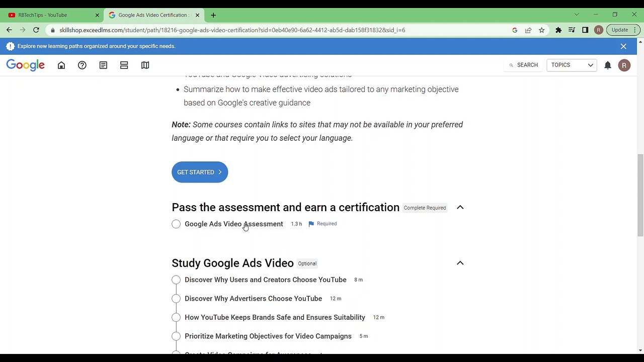644x362 pixels.
Task: Open a new browser tab
Action: tap(213, 15)
